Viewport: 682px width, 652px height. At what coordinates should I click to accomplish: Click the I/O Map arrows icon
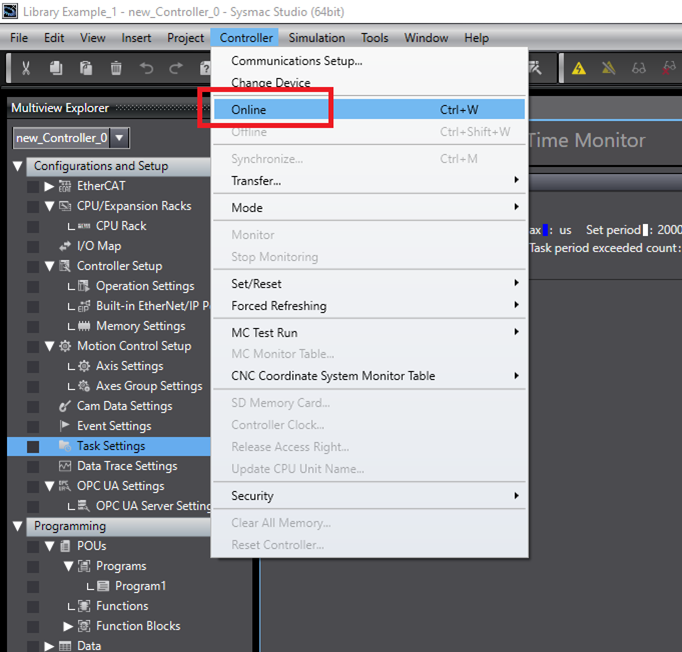point(66,246)
